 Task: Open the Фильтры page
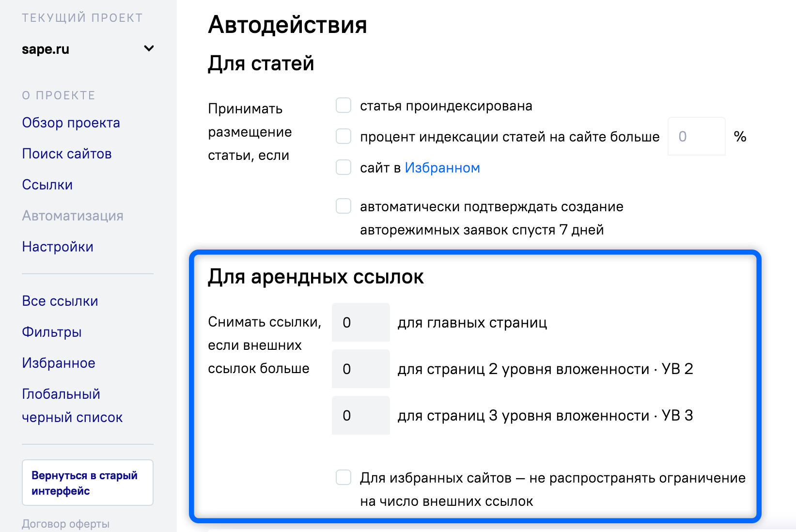52,332
